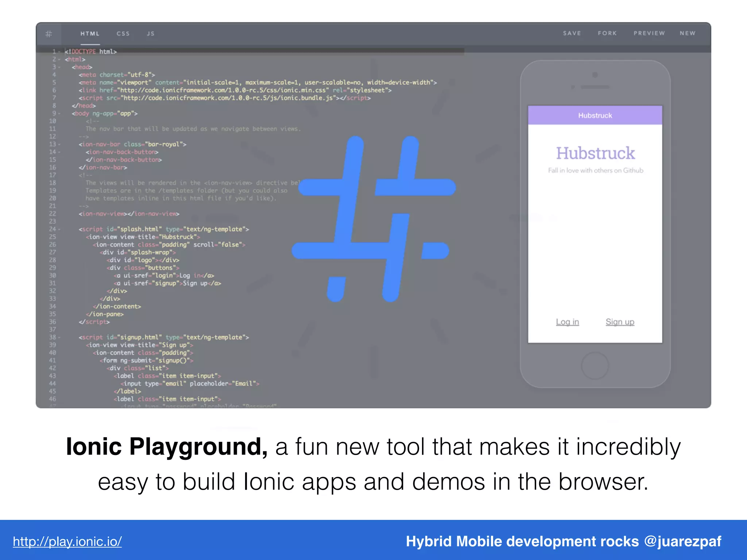Click the ion-nav-bar class="bar-royal" line
Screen dimensions: 747x560
click(x=132, y=144)
